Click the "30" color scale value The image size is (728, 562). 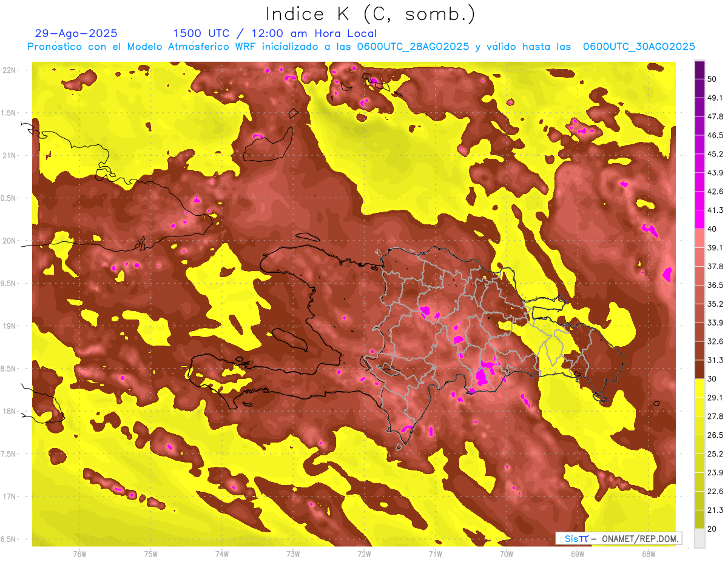tap(712, 379)
